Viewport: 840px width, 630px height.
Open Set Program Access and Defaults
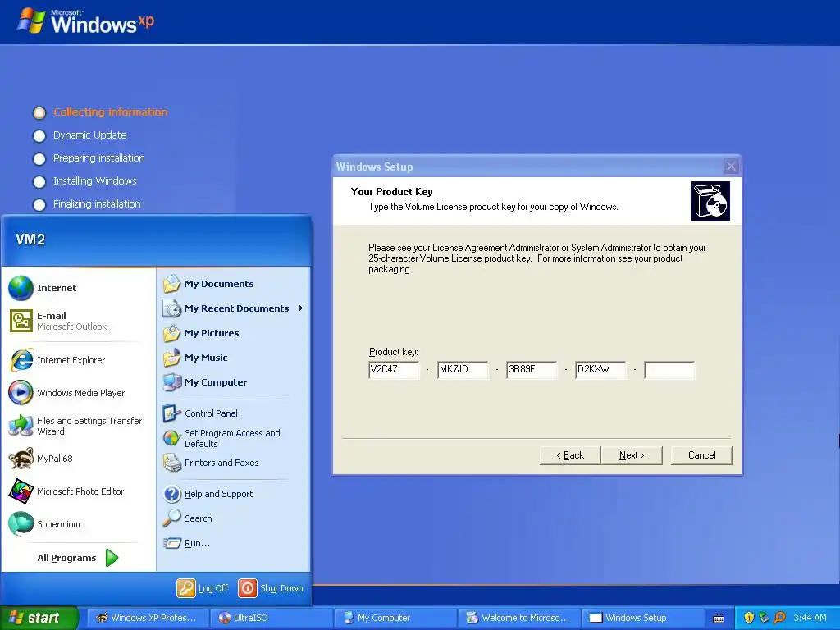(233, 438)
